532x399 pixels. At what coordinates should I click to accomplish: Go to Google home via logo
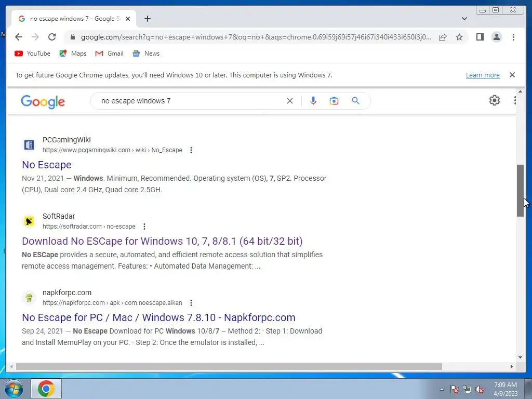pos(43,101)
